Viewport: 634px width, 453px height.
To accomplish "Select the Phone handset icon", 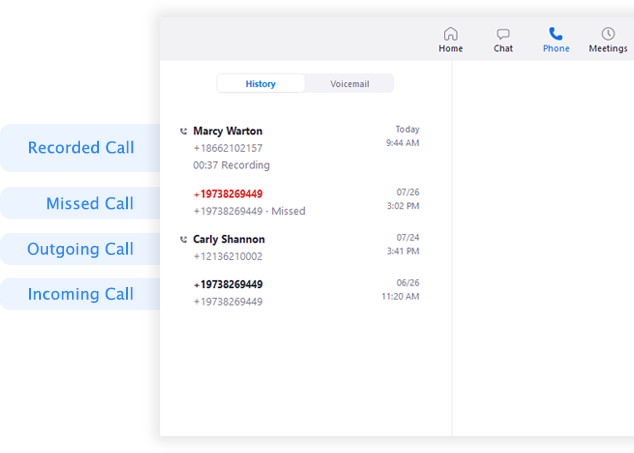I will pos(556,34).
